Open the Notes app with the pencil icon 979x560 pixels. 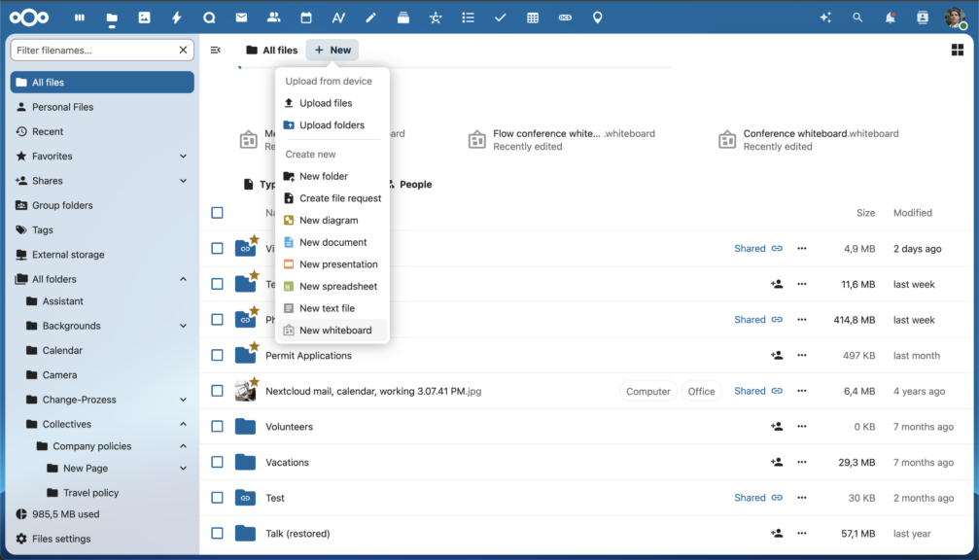[x=370, y=17]
